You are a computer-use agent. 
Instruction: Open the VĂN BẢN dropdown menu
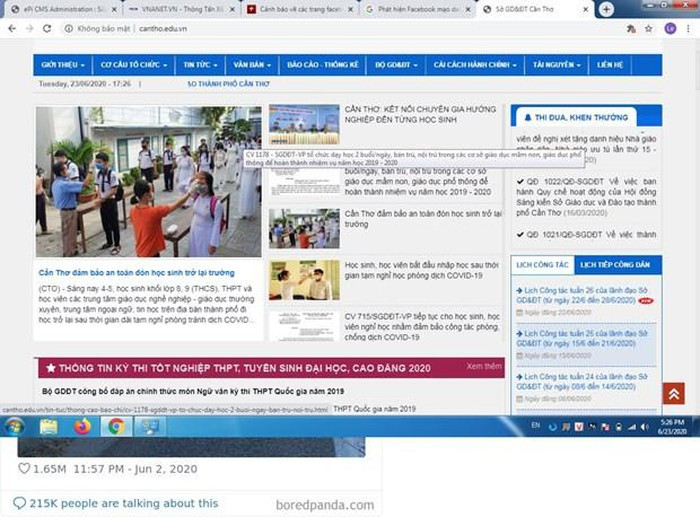coord(252,64)
